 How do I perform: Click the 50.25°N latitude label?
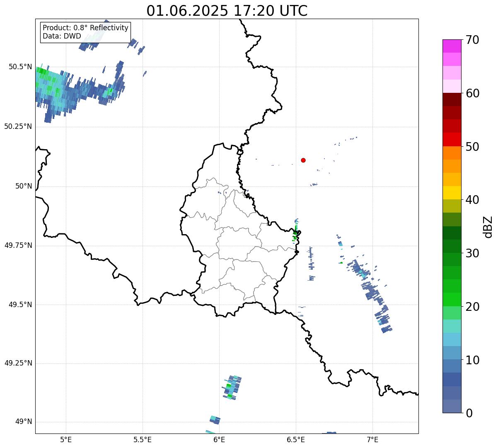tap(18, 126)
